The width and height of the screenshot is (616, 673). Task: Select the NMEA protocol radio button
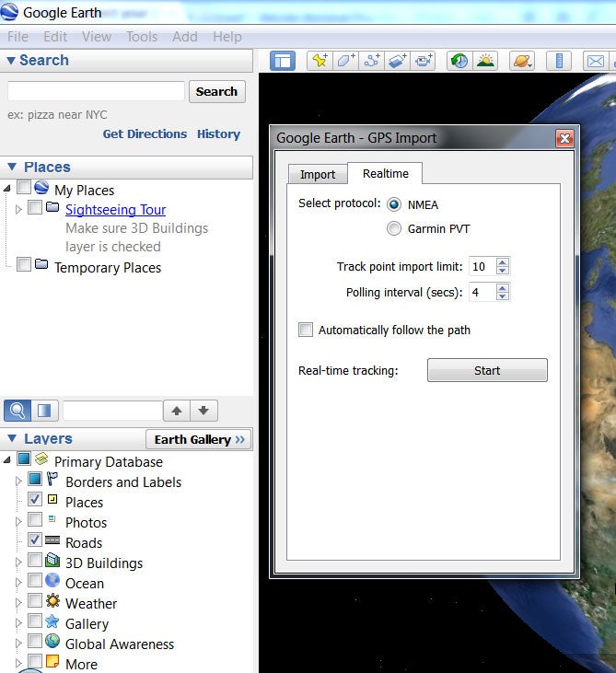coord(394,204)
